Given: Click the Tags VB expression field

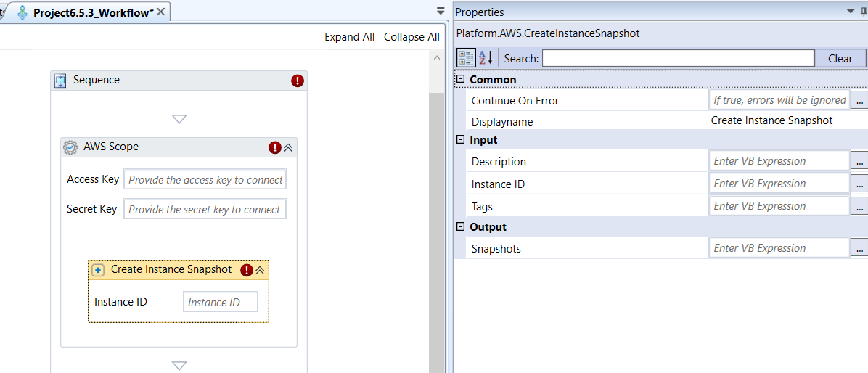Looking at the screenshot, I should [x=779, y=206].
